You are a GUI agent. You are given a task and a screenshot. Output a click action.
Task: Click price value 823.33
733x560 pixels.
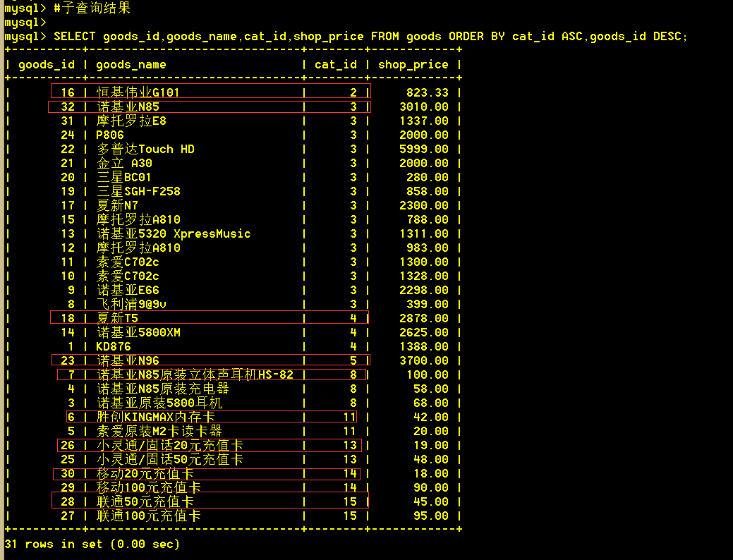[428, 92]
